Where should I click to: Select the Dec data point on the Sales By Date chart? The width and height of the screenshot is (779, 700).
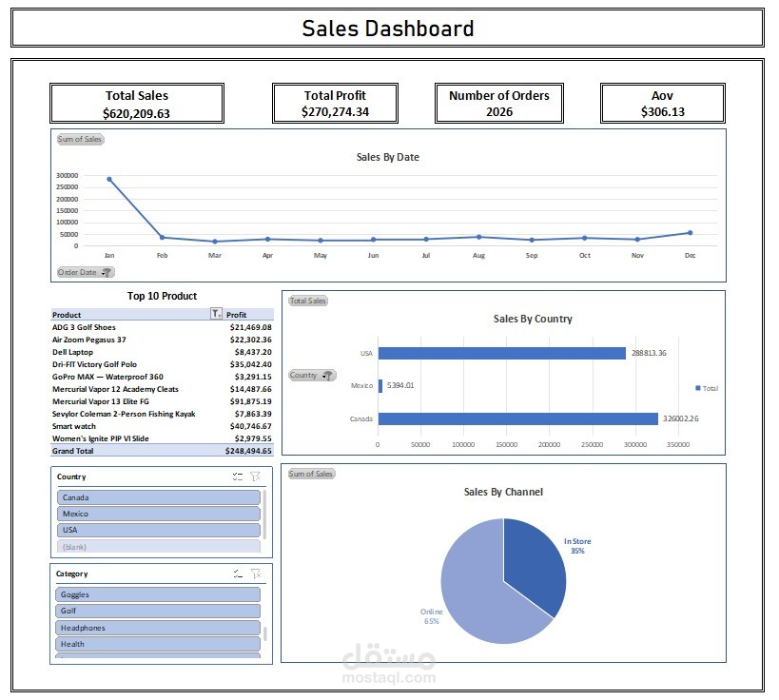691,231
